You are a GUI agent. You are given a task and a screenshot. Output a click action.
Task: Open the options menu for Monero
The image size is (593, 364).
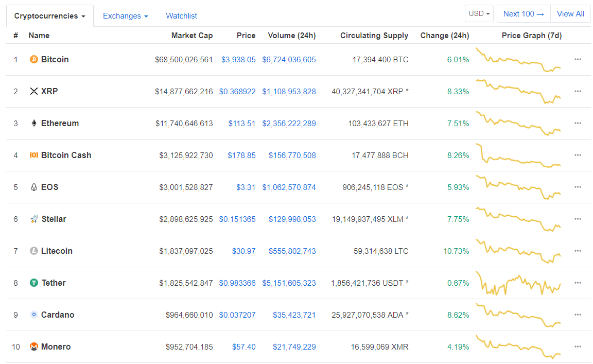[578, 346]
